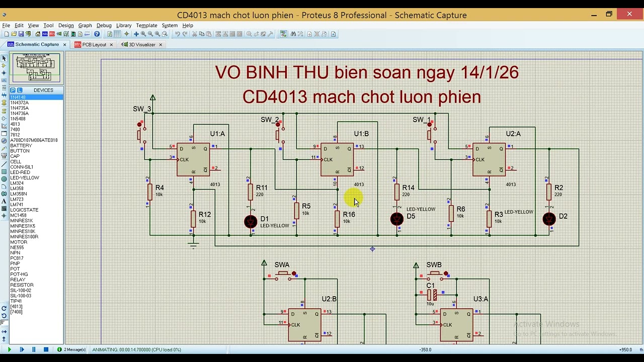Screen dimensions: 644x362
Task: Select the Junction Dot Mode tool
Action: pyautogui.click(x=4, y=72)
